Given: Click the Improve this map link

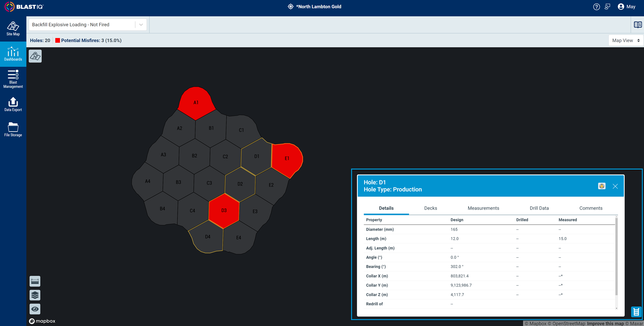Looking at the screenshot, I should (x=605, y=323).
